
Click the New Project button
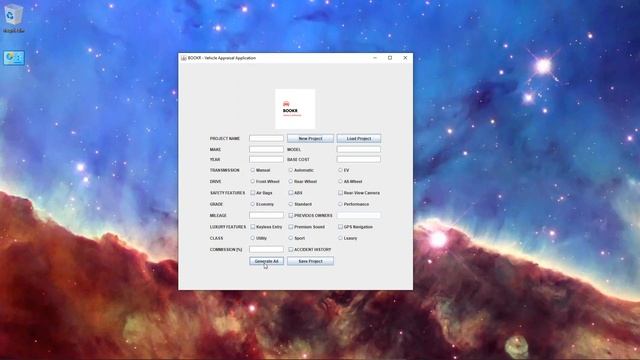coord(310,138)
